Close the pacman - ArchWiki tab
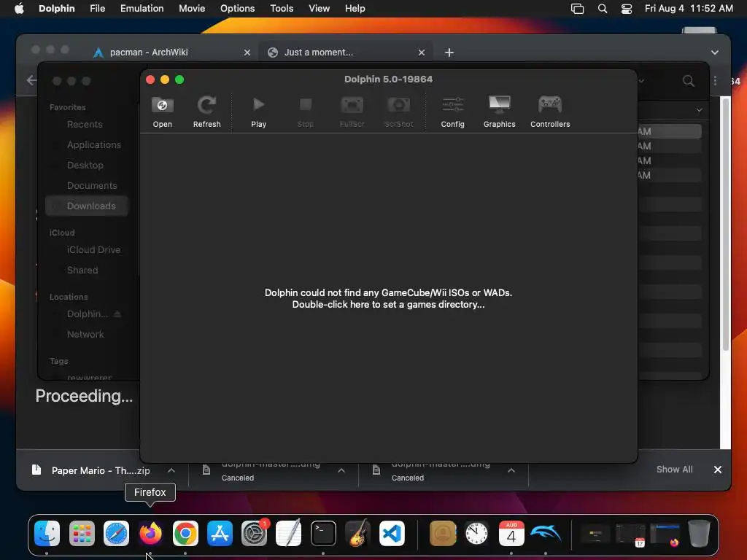The width and height of the screenshot is (747, 560). coord(247,52)
